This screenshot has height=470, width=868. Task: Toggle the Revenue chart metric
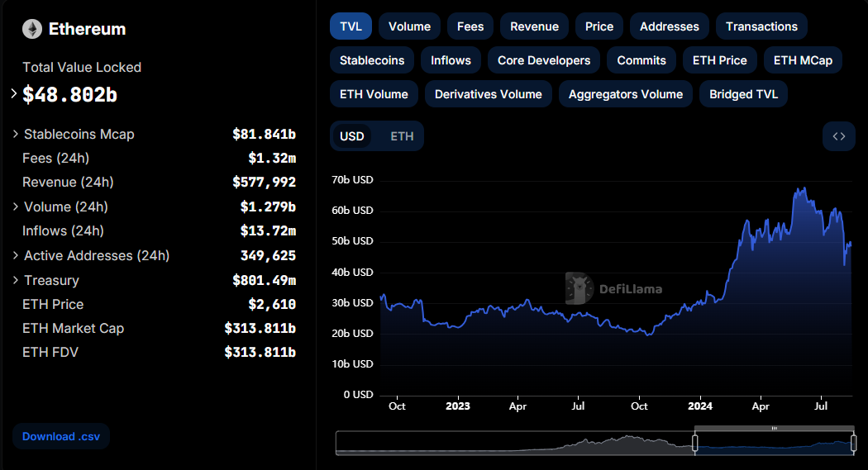tap(535, 26)
